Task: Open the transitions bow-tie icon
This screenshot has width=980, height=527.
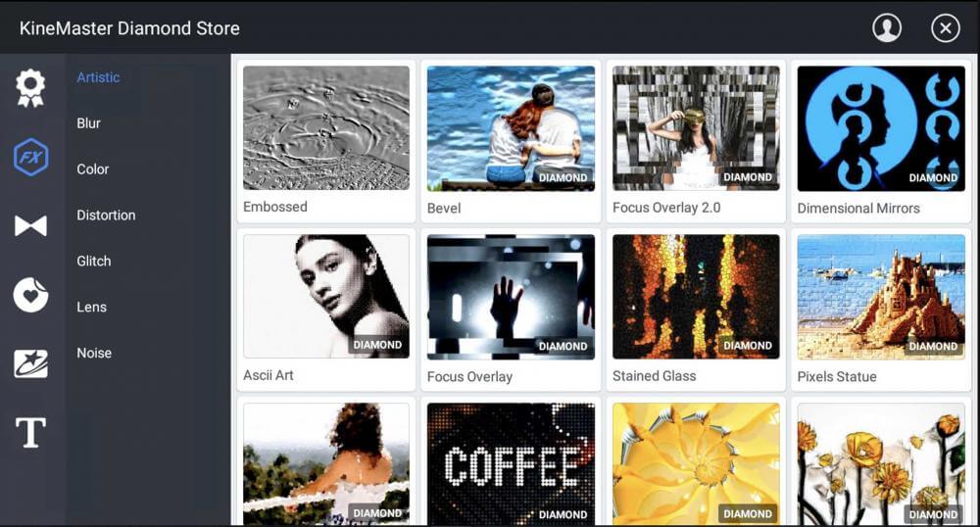Action: coord(30,225)
